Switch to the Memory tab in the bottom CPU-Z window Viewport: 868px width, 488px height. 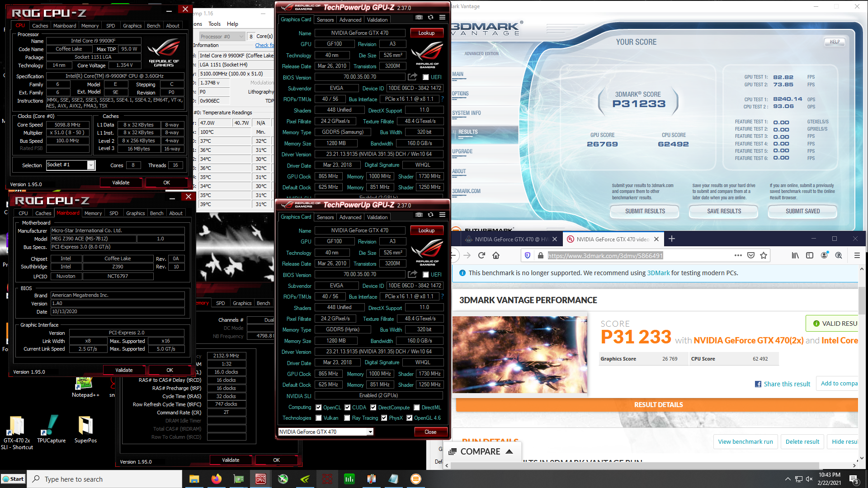point(93,213)
